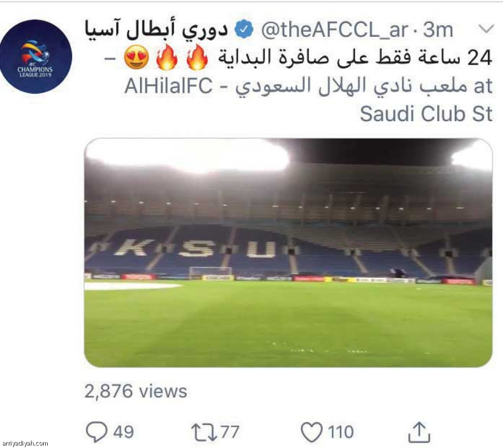Open the tweet options chevron menu
The image size is (503, 448).
[x=486, y=29]
